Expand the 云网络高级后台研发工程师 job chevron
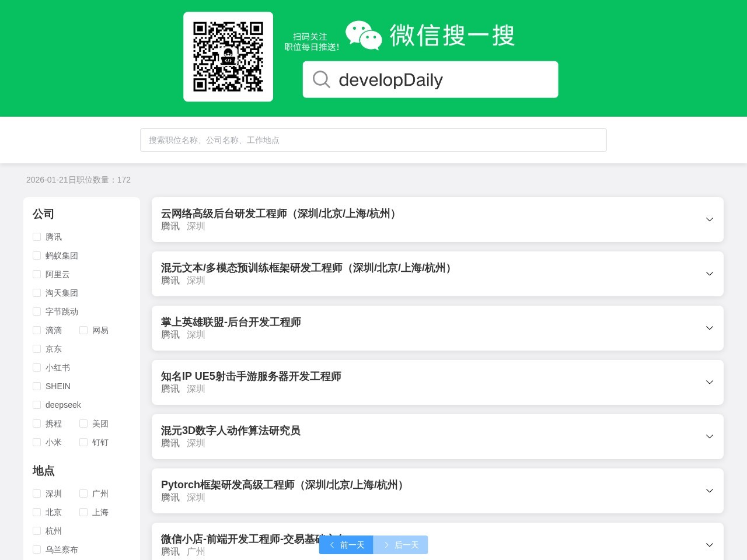The width and height of the screenshot is (747, 560). click(x=710, y=219)
